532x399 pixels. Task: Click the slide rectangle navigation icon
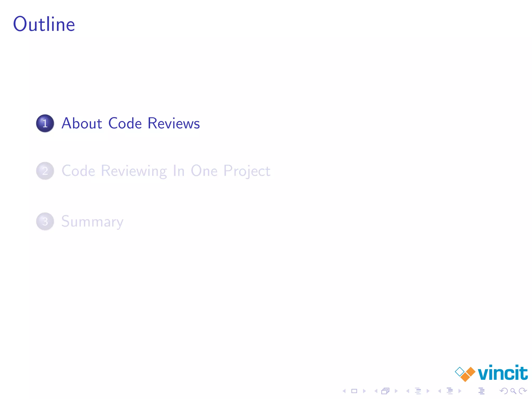354,391
